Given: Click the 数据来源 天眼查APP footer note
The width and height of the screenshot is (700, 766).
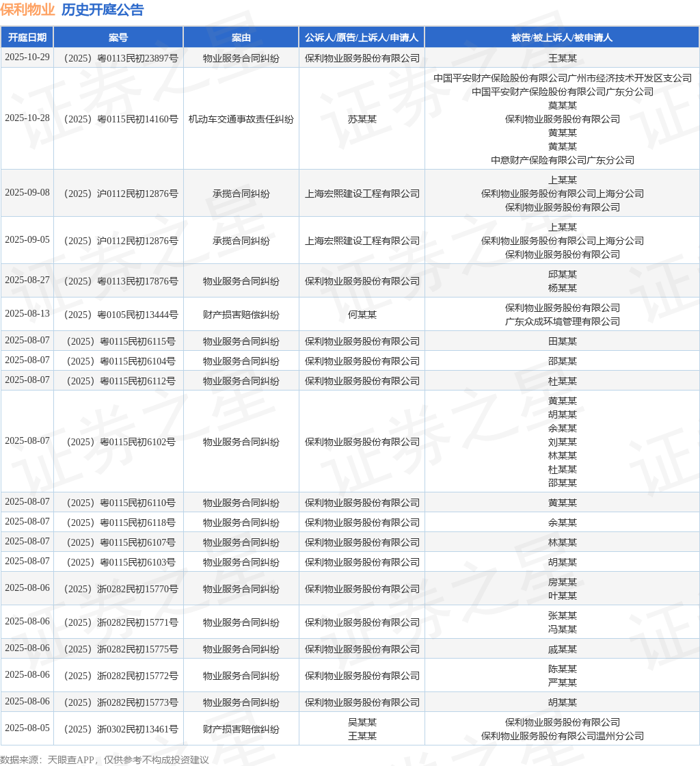Looking at the screenshot, I should (105, 760).
